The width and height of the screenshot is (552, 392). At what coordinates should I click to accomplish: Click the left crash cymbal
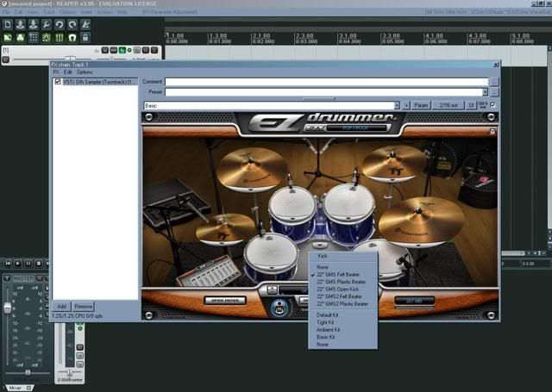(251, 171)
